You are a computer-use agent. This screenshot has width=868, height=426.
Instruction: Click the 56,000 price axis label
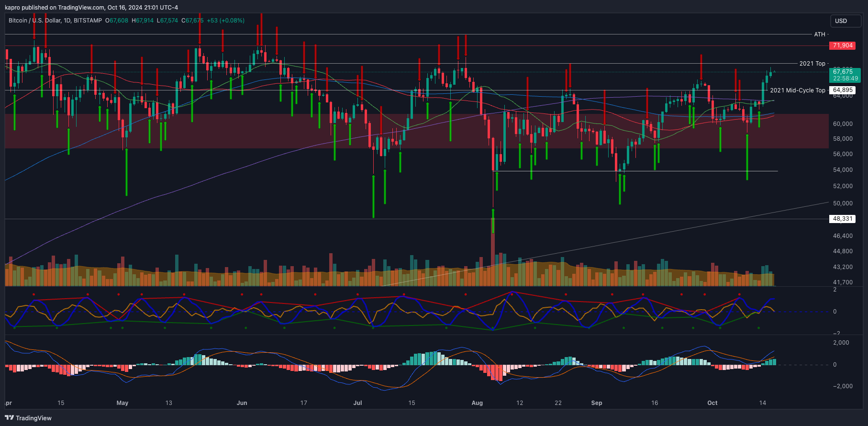point(843,154)
